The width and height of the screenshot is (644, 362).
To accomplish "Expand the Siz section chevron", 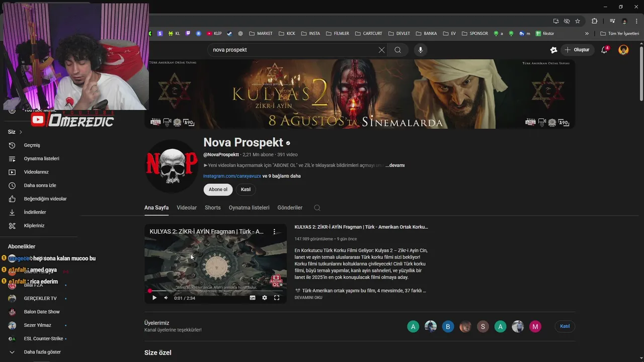I will (21, 132).
